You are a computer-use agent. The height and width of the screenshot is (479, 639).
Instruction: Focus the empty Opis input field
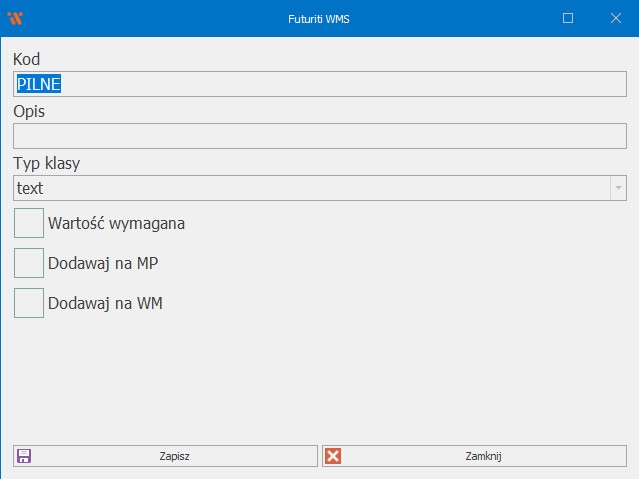319,136
